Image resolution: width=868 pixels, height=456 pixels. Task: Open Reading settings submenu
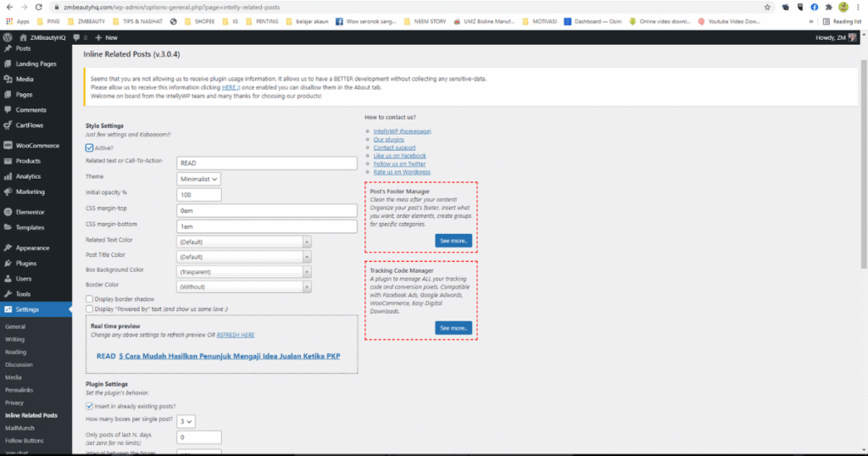15,352
